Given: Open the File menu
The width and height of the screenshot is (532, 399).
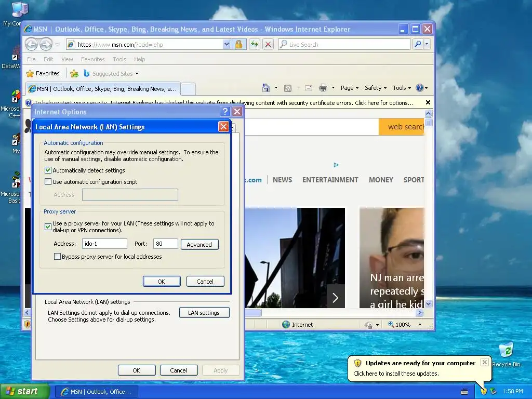Looking at the screenshot, I should pos(31,59).
